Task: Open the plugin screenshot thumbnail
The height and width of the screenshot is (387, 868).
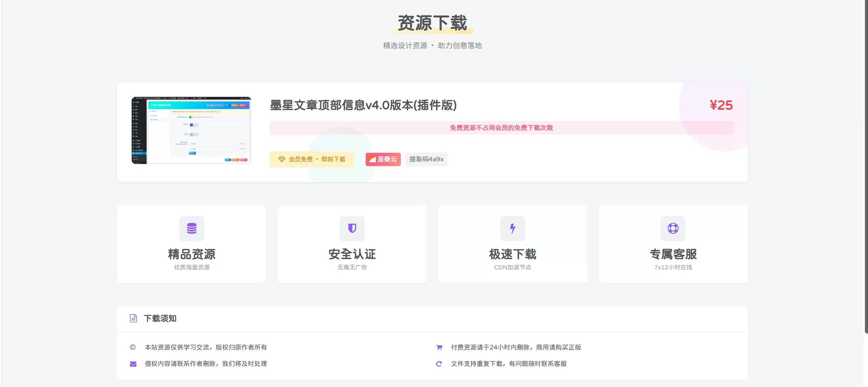Action: 191,130
